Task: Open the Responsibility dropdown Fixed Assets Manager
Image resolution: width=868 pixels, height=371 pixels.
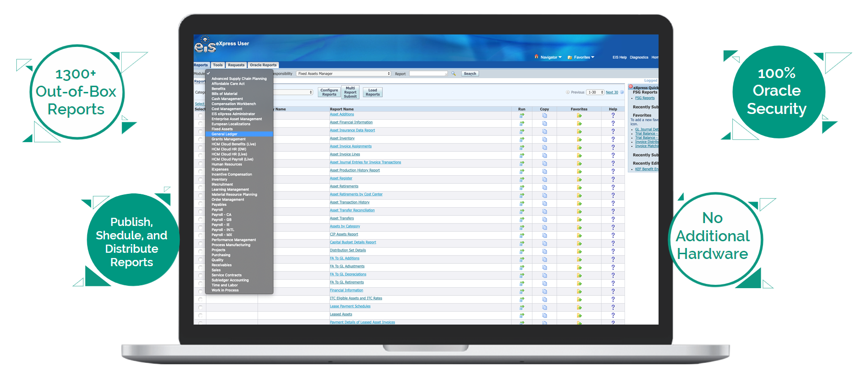Action: (x=344, y=74)
